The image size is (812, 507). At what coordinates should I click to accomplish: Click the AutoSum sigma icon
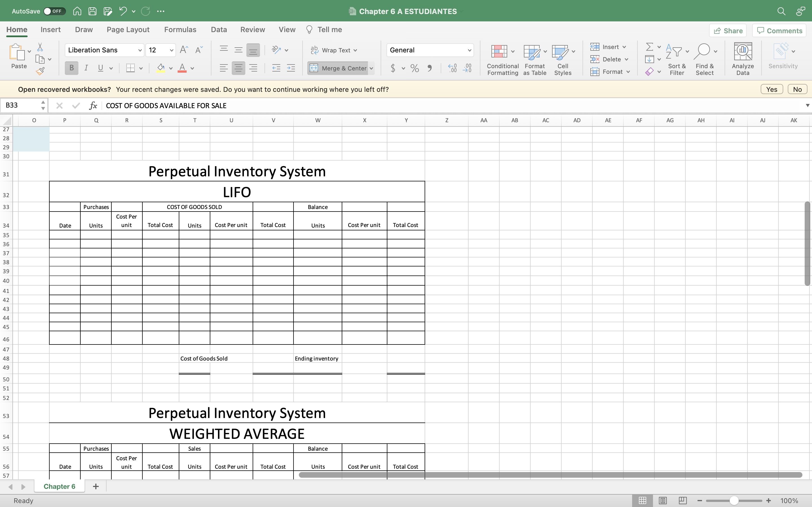tap(649, 46)
